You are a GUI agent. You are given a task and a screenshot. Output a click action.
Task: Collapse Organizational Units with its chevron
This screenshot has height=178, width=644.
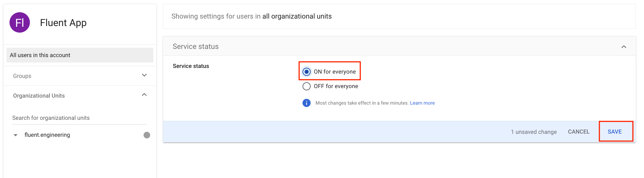click(144, 95)
